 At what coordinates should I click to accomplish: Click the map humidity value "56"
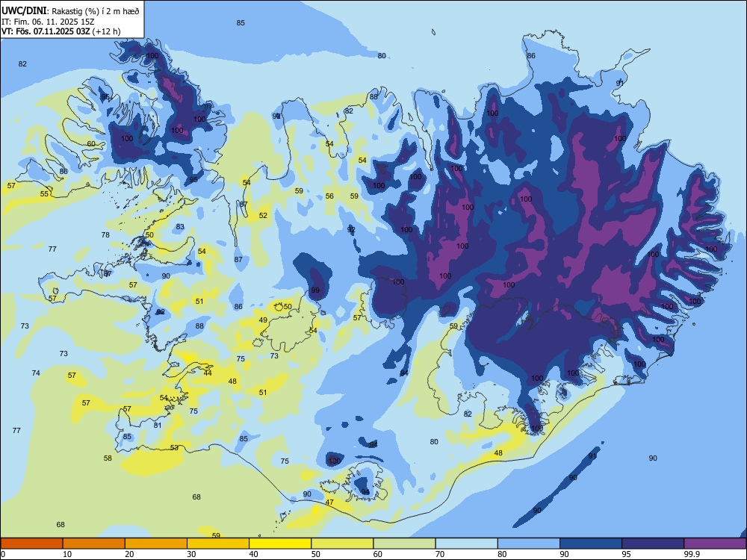(x=329, y=196)
